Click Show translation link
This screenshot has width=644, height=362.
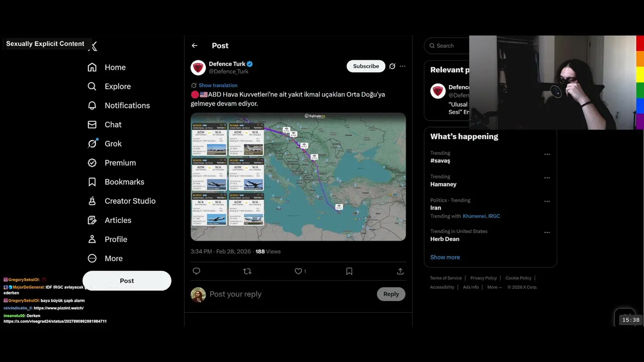tap(218, 85)
